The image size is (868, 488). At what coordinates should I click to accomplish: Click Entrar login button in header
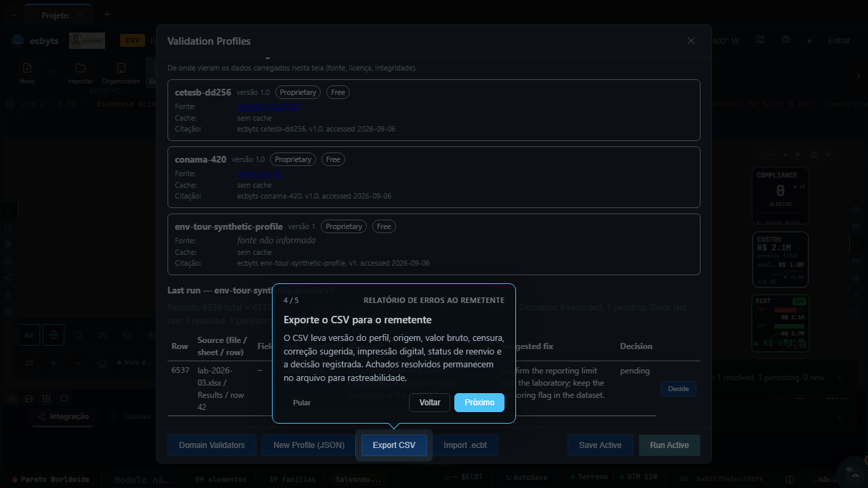pos(839,41)
